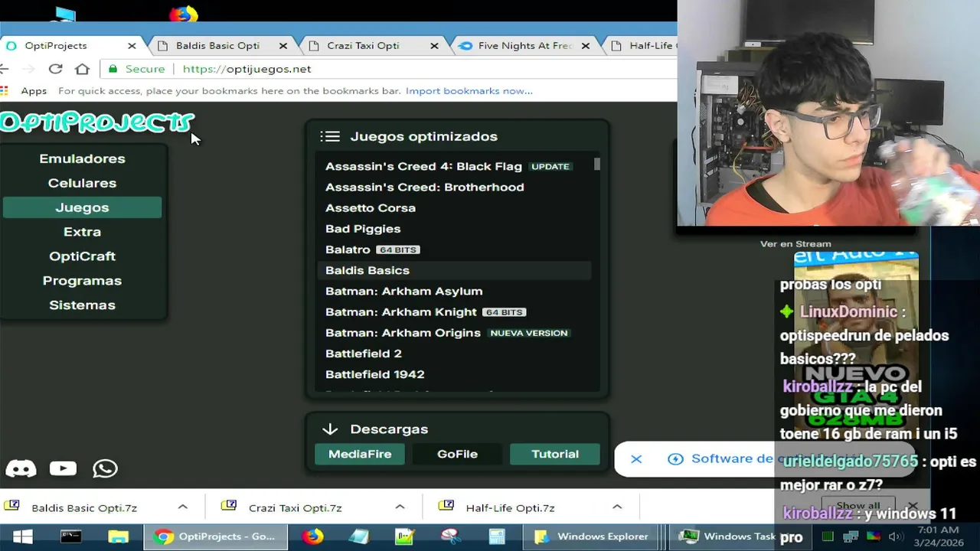Viewport: 980px width, 551px height.
Task: Click the MediaFire download button
Action: 360,454
